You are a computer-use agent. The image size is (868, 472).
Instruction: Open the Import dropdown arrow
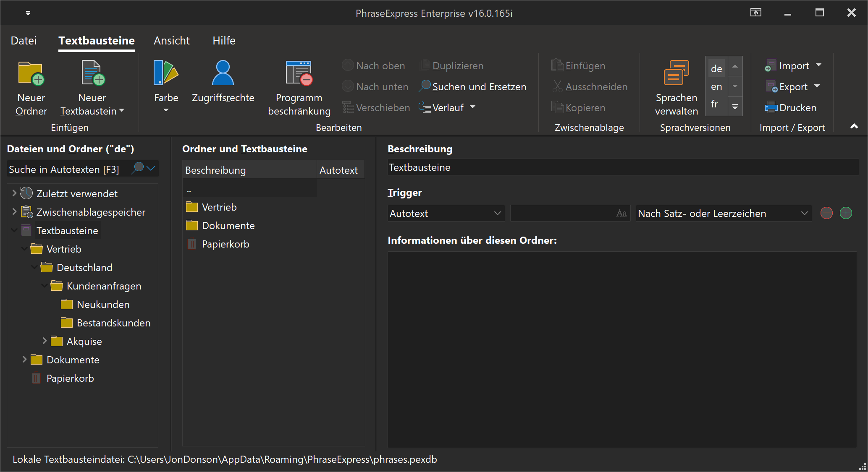818,65
